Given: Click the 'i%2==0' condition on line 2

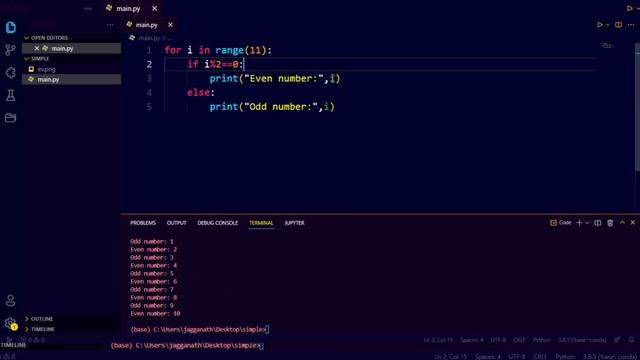Looking at the screenshot, I should (x=221, y=64).
